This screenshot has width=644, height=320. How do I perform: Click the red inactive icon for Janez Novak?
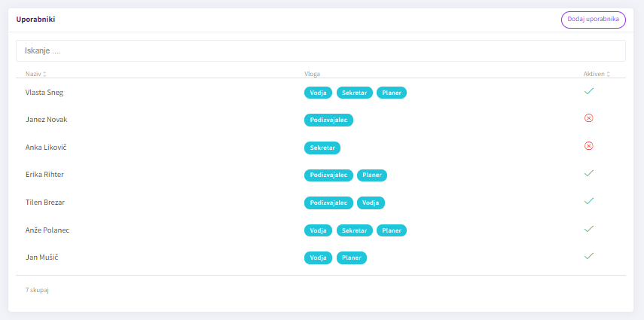[x=588, y=118]
